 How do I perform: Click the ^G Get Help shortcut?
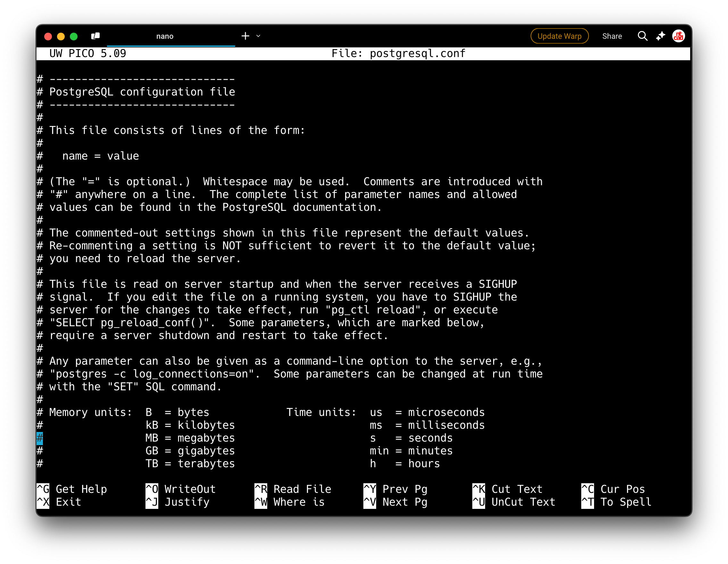(x=72, y=489)
